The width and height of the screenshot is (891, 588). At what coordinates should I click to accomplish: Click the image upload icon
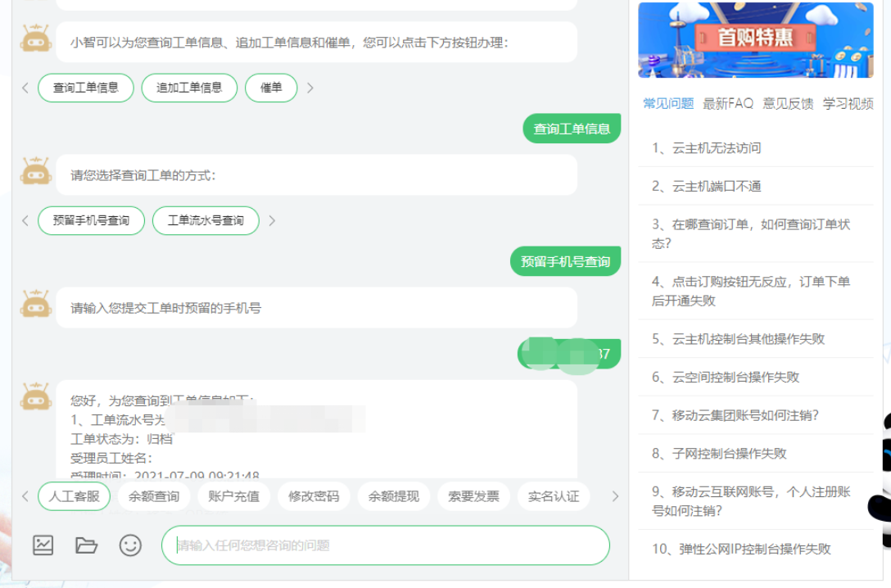43,545
